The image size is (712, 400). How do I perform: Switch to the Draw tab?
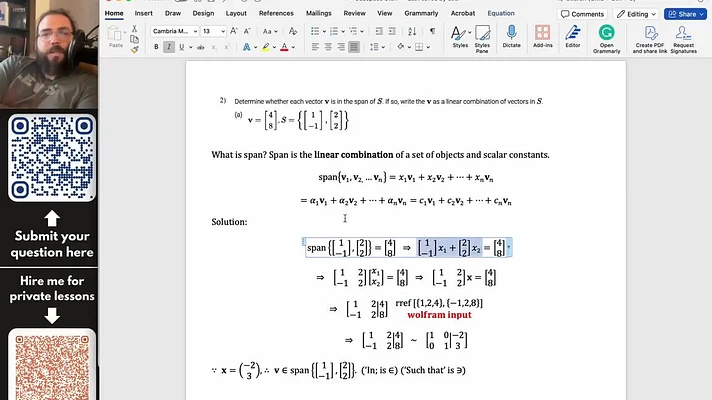(x=173, y=14)
